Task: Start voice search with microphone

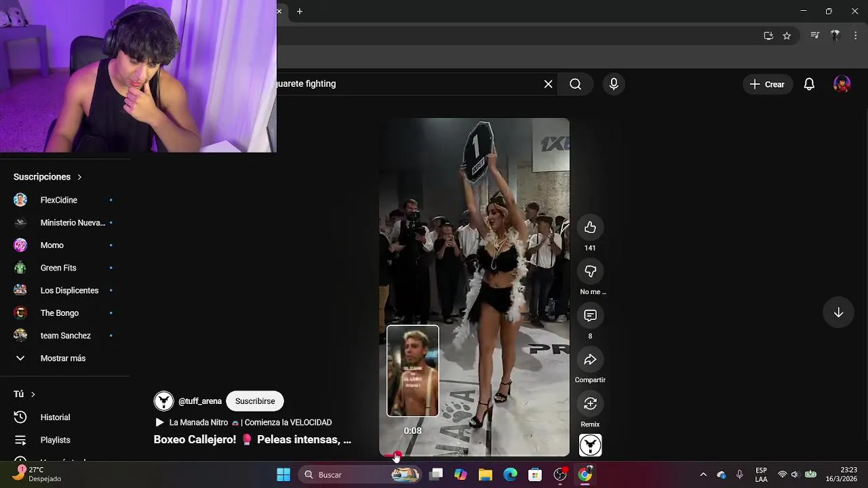Action: point(614,84)
